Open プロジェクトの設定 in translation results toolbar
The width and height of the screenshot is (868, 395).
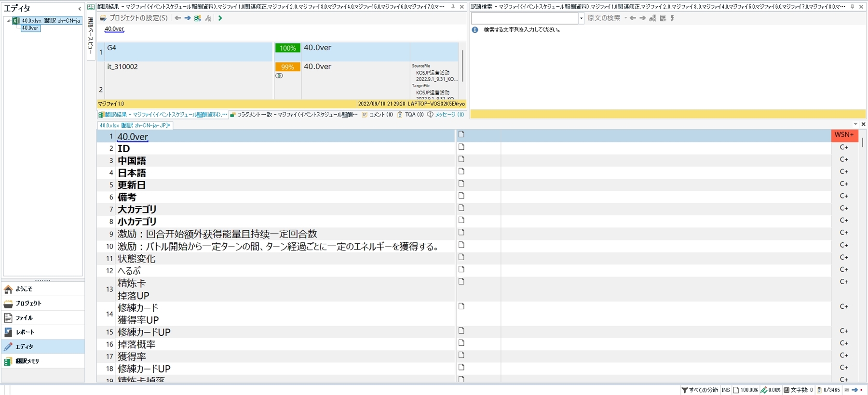(x=134, y=18)
